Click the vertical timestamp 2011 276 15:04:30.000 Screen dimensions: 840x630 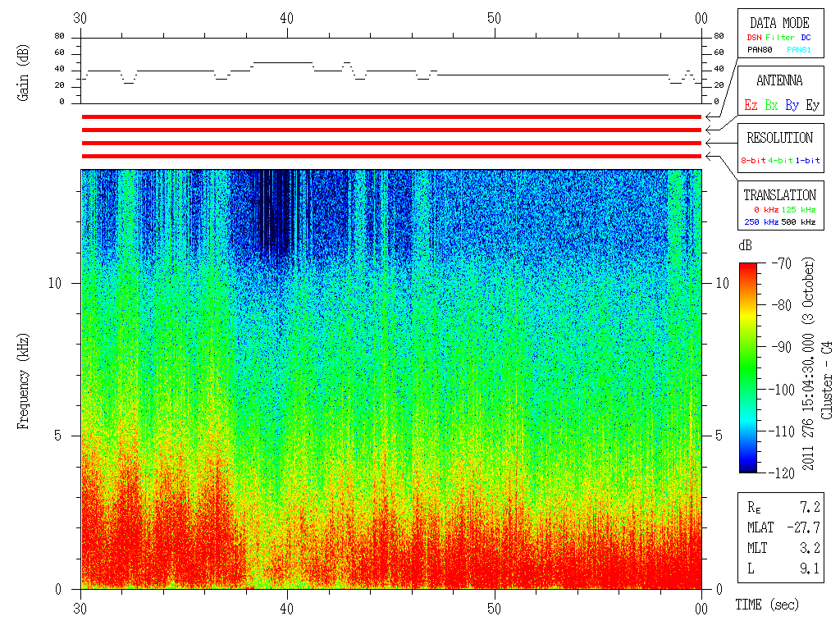point(808,402)
